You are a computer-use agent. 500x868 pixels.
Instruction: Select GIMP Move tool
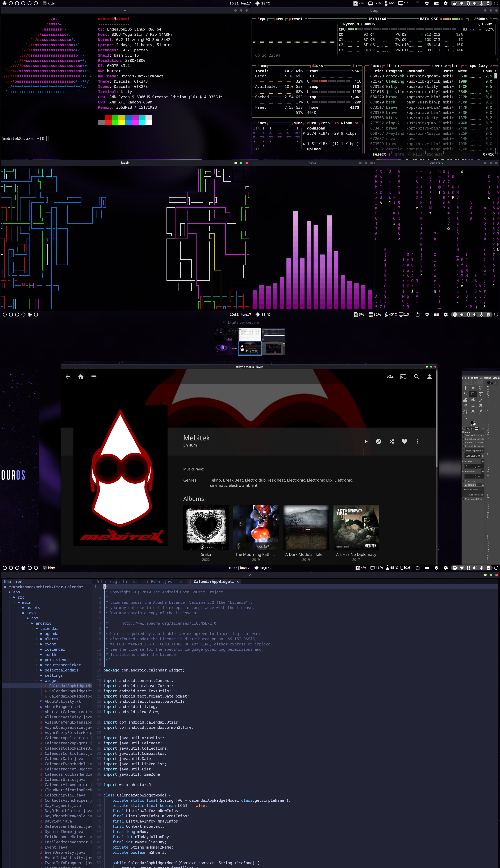click(465, 388)
